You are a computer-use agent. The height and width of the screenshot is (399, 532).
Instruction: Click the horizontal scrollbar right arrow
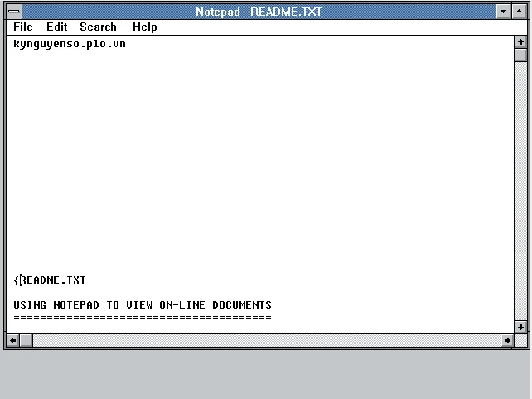tap(506, 340)
